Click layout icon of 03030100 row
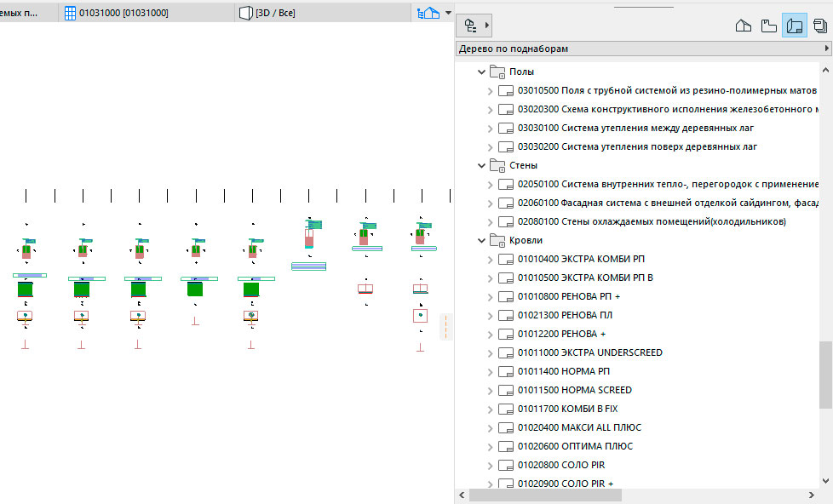This screenshot has height=504, width=833. point(506,129)
